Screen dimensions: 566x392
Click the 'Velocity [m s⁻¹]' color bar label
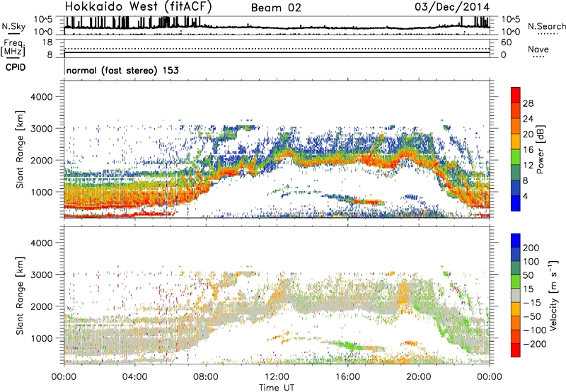click(553, 296)
